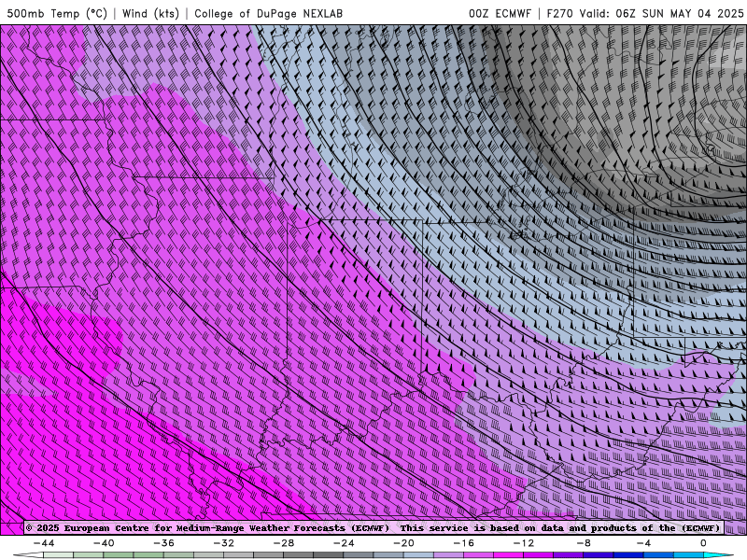Click the -36 colorbar label
The image size is (747, 560).
tap(163, 543)
